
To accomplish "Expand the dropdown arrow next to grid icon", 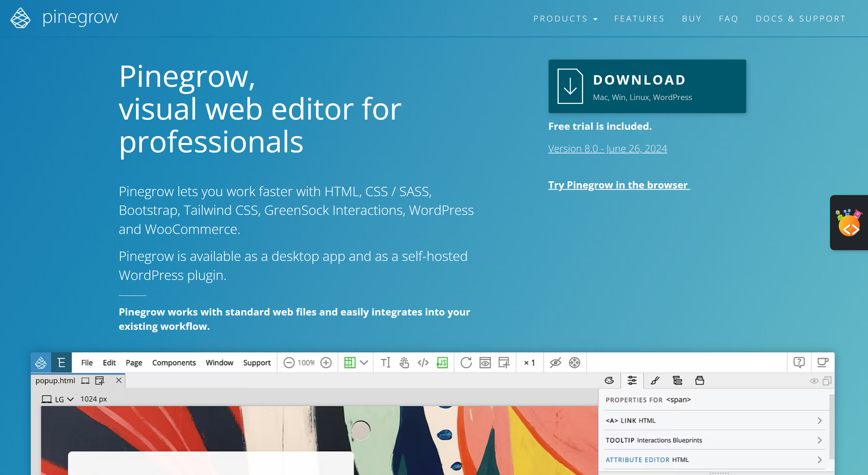I will 364,363.
